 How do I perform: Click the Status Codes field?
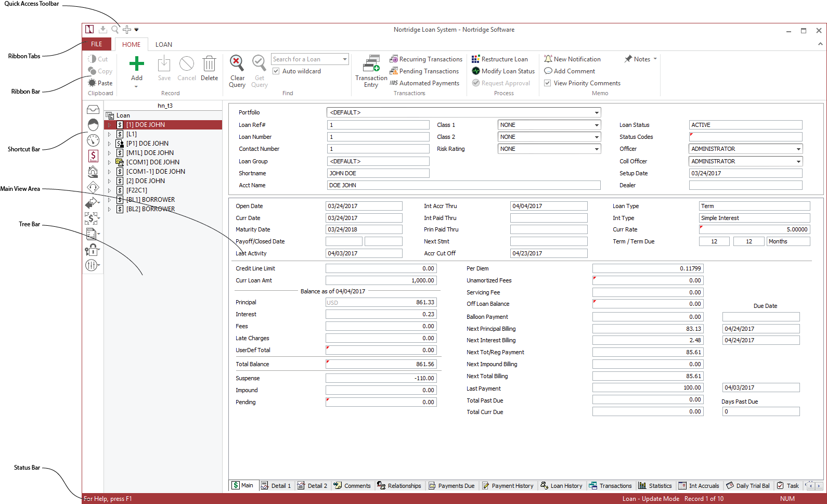pyautogui.click(x=745, y=137)
